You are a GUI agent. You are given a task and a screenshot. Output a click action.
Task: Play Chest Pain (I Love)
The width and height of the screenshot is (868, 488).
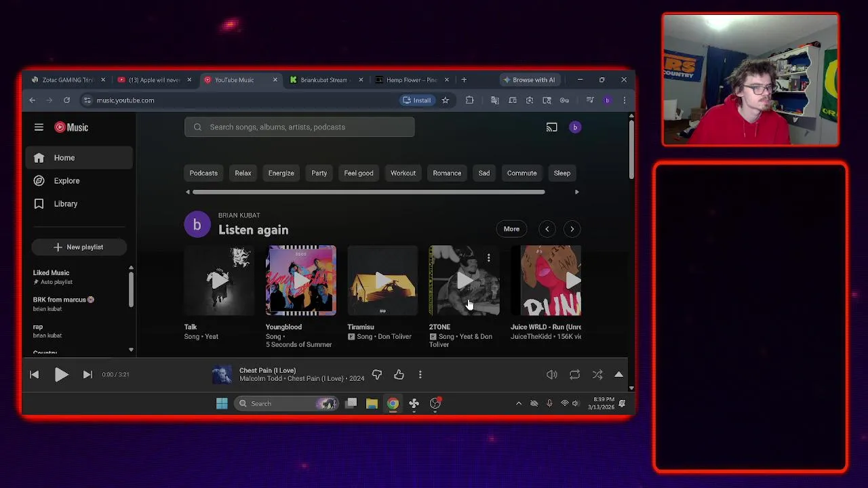click(x=61, y=374)
